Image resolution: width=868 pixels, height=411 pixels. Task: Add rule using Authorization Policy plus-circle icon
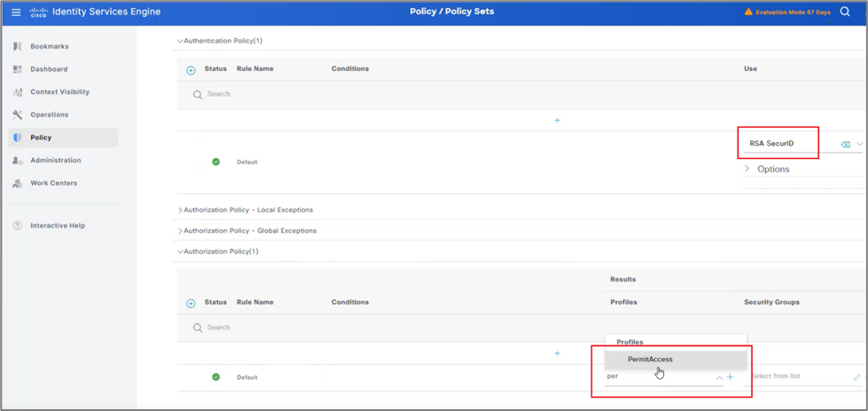click(x=191, y=304)
